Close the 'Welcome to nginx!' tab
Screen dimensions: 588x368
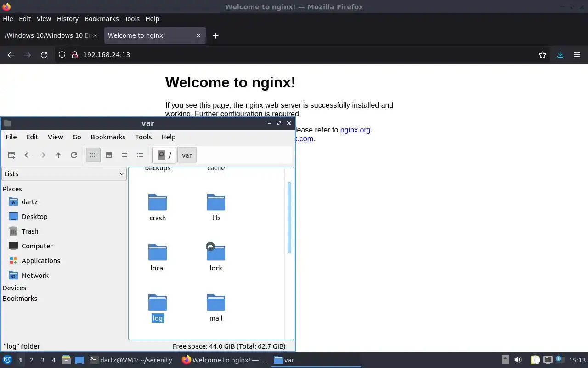[198, 35]
